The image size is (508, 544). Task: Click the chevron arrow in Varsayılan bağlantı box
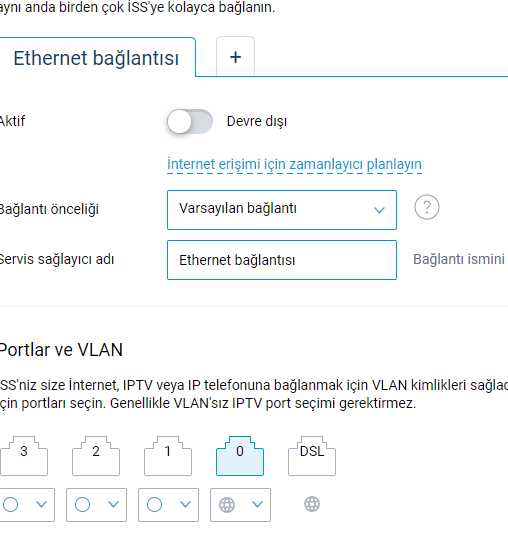click(379, 210)
